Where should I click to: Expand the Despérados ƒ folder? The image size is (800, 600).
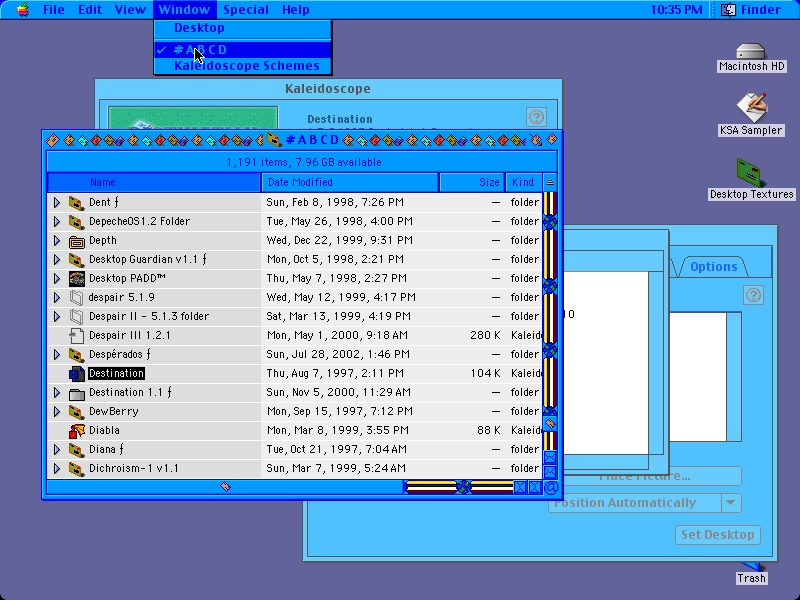[57, 355]
